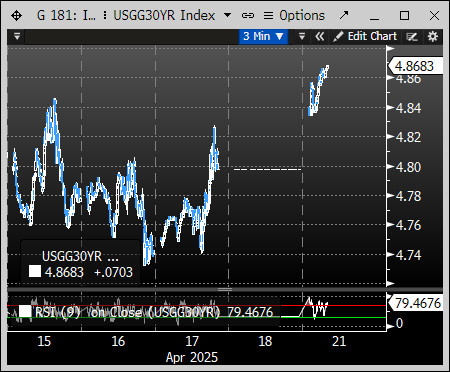Toggle the RSI (9) series swatch
Viewport: 450px width, 372px height.
coord(25,311)
